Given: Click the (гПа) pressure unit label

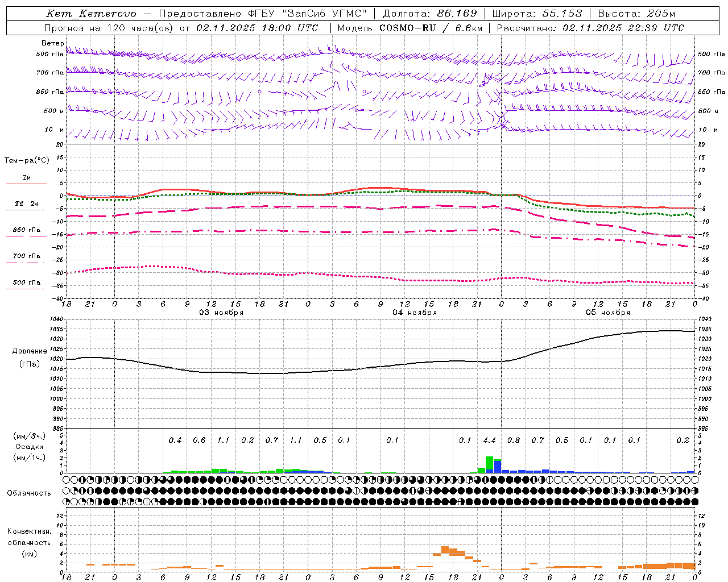Looking at the screenshot, I should pyautogui.click(x=29, y=364).
